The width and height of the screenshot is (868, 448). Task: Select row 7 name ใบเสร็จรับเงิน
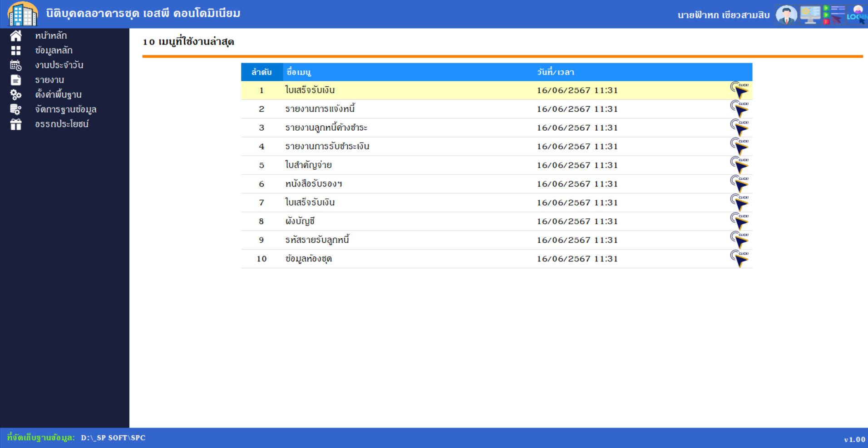(310, 202)
